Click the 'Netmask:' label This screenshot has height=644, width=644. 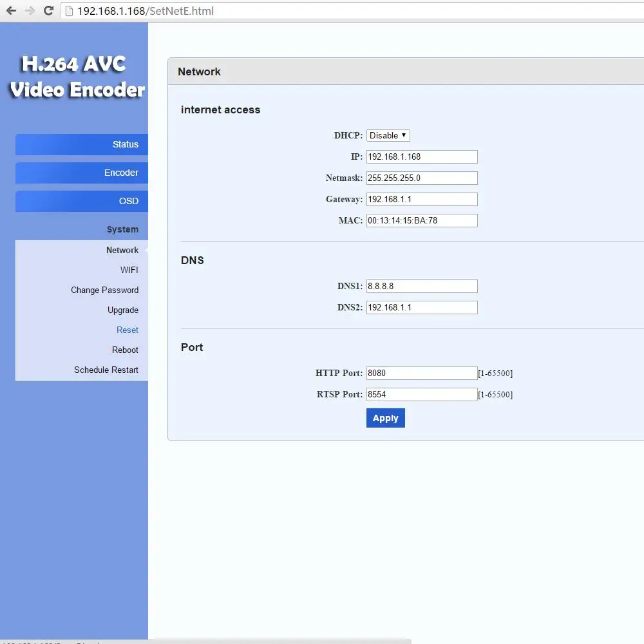pyautogui.click(x=344, y=178)
